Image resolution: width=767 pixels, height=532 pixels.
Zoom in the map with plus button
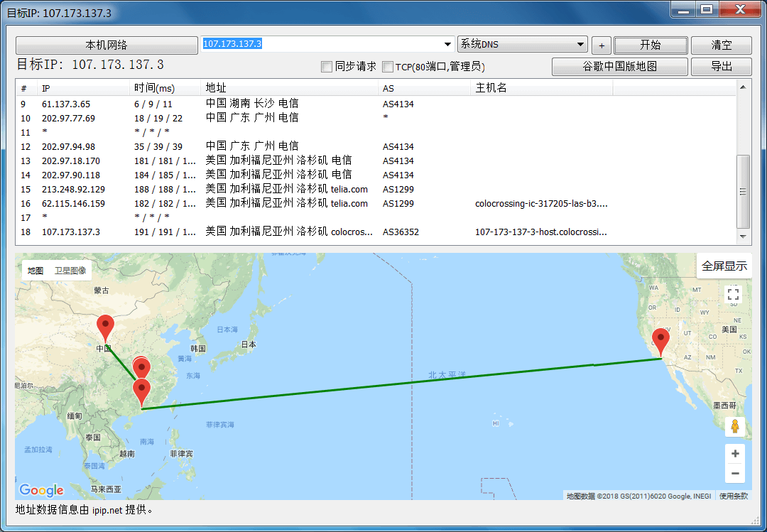(x=734, y=454)
